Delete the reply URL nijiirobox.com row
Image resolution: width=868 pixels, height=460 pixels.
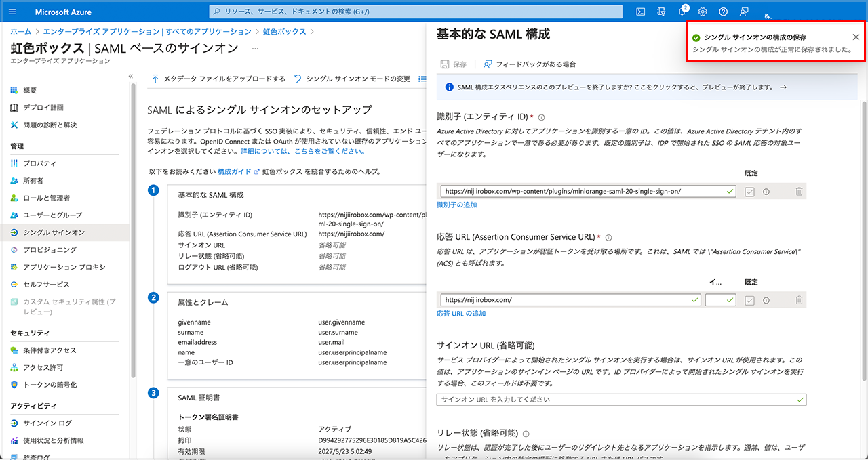[x=799, y=300]
